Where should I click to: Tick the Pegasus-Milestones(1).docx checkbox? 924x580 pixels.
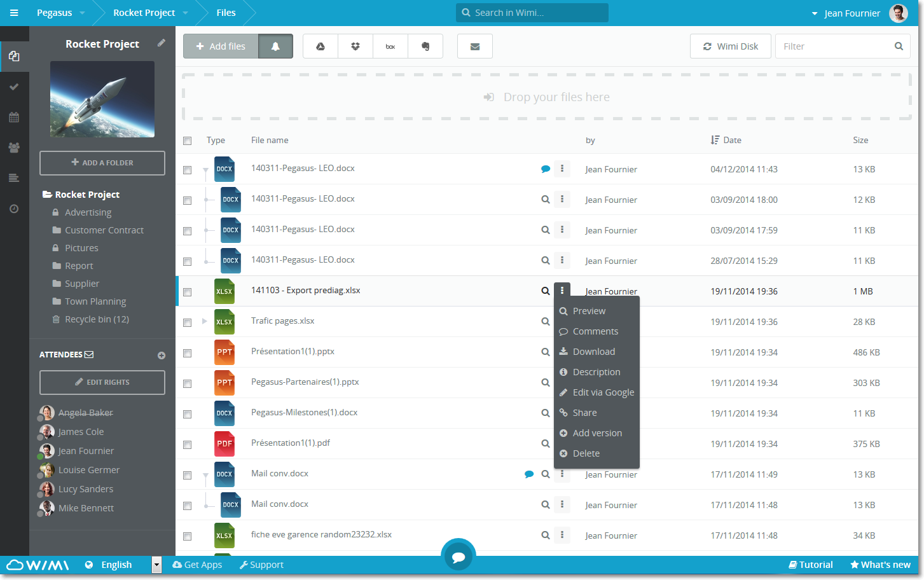[187, 414]
